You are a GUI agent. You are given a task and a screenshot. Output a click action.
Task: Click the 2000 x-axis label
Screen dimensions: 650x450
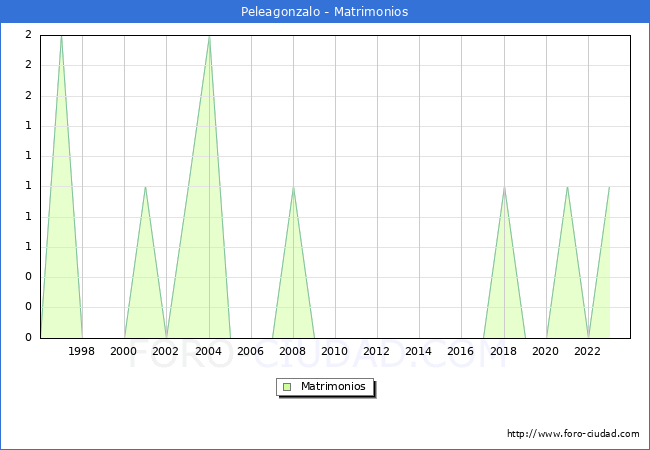(124, 351)
